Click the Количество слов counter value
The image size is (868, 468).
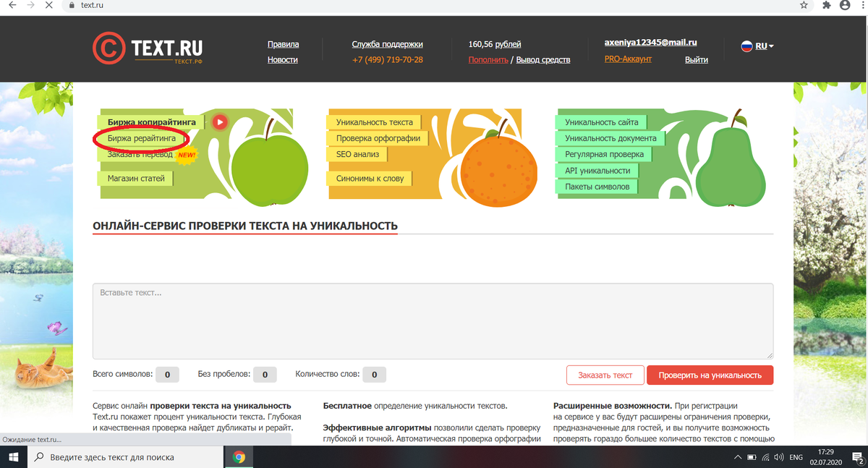pyautogui.click(x=374, y=375)
